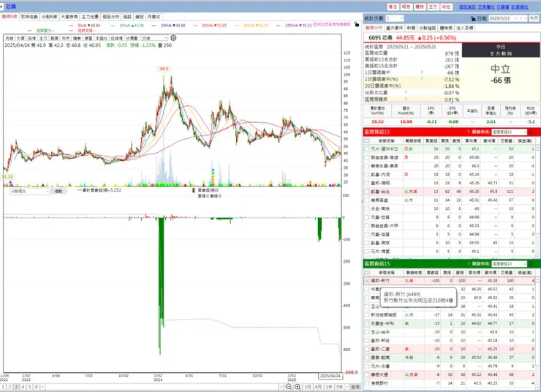Open the chart settings gear icon
Screen dimensions: 541x392
tap(173, 37)
